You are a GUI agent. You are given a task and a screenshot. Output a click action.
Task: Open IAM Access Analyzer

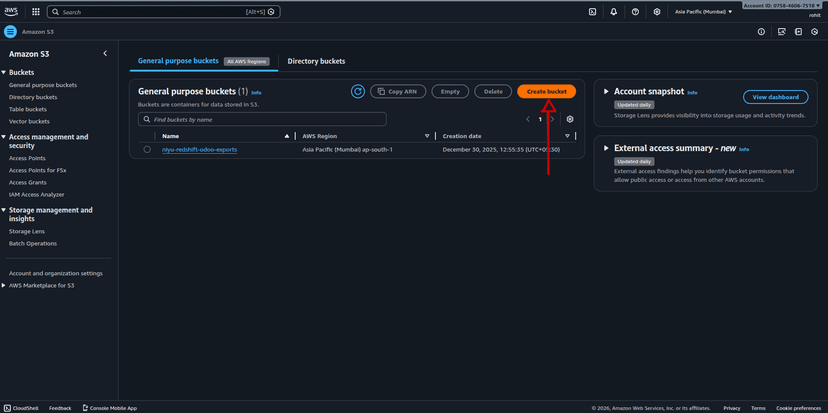tap(37, 195)
